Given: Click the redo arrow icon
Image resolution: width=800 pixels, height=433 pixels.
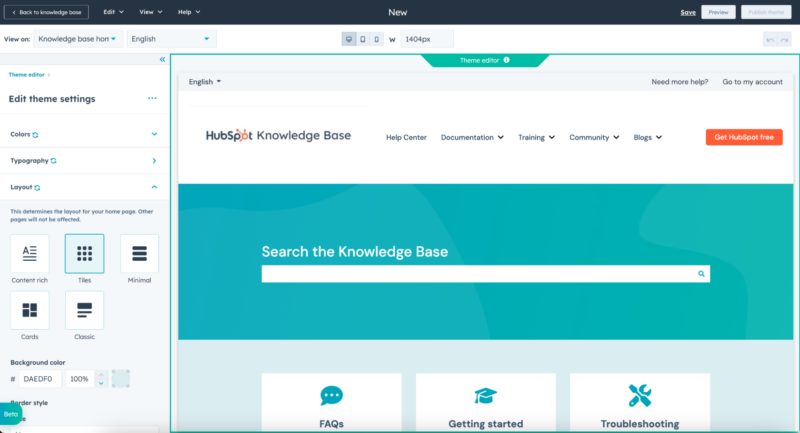Looking at the screenshot, I should [x=784, y=39].
